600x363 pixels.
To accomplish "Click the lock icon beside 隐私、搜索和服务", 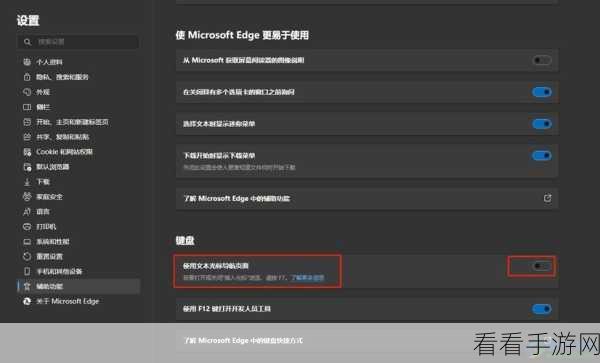I will click(x=27, y=77).
